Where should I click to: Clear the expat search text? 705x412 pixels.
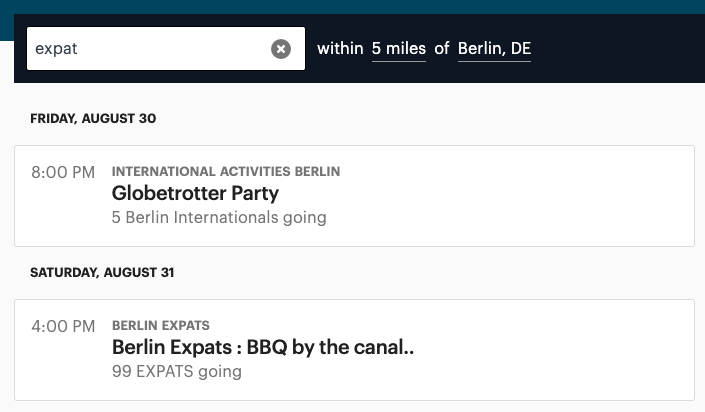281,49
